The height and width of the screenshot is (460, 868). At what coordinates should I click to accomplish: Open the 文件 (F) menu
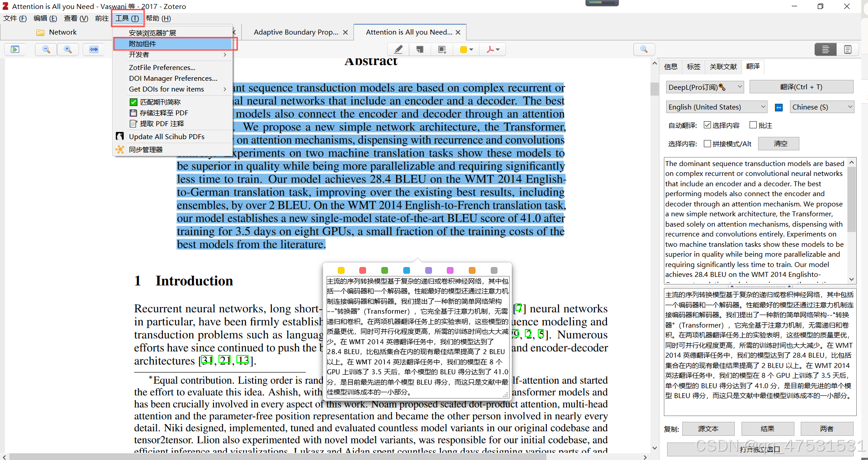15,18
